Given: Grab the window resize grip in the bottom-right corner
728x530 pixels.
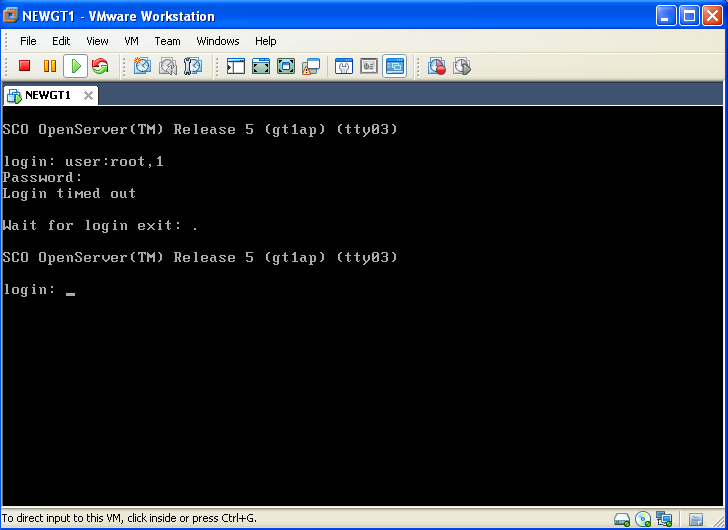Looking at the screenshot, I should point(719,521).
